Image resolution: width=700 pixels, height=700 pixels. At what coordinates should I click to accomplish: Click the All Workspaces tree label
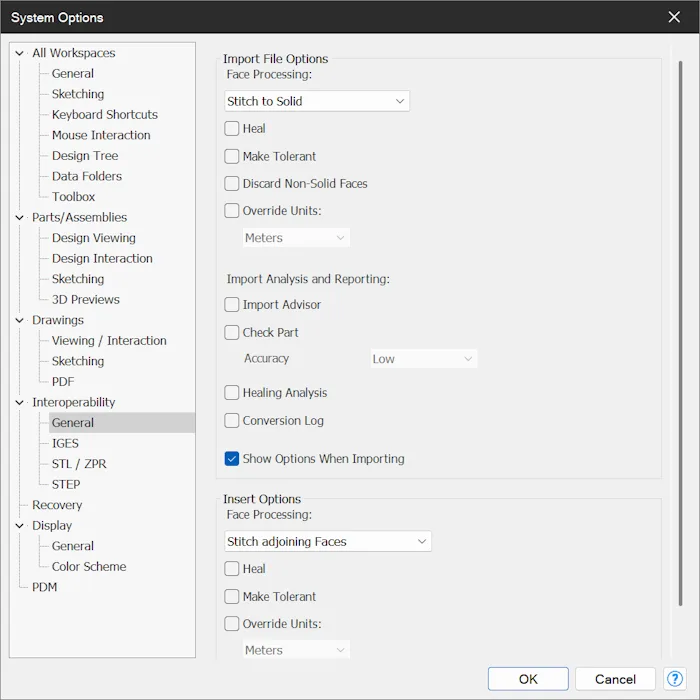pyautogui.click(x=74, y=53)
